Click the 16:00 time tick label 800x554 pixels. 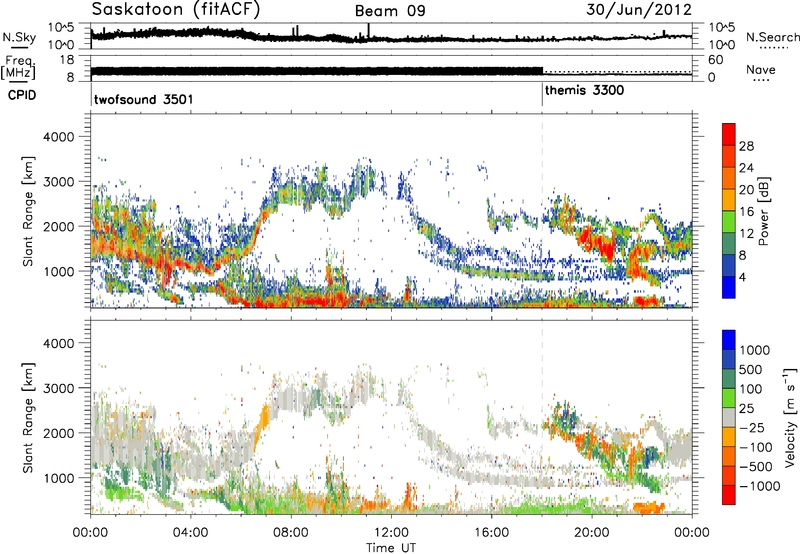[491, 533]
